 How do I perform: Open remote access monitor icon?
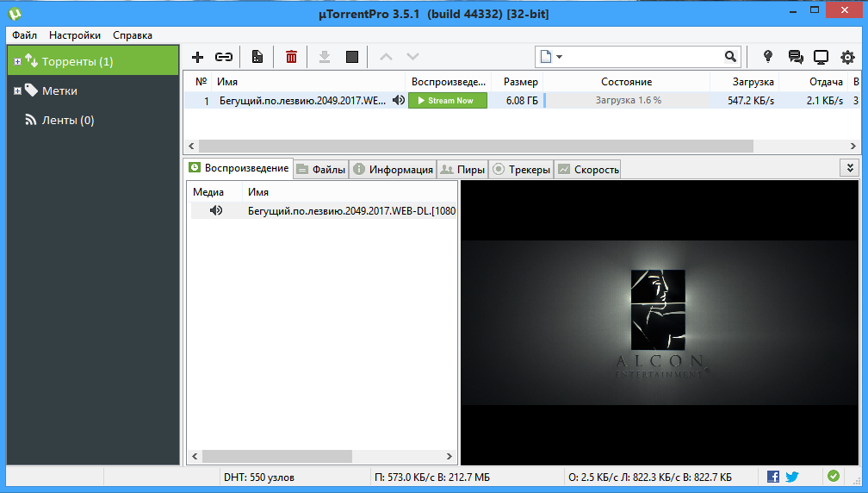821,57
